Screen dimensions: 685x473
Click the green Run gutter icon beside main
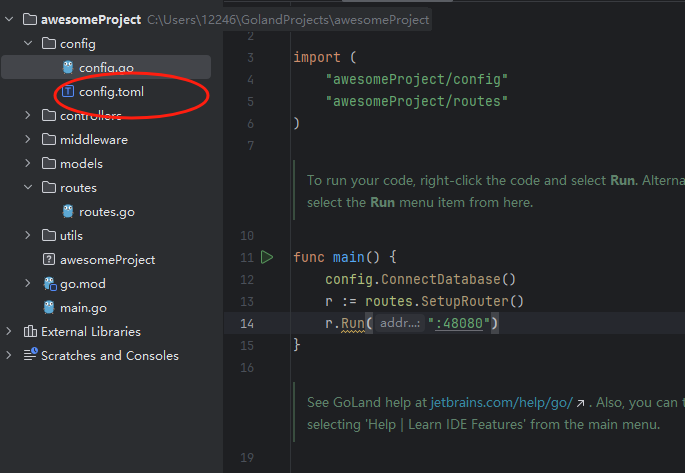(267, 257)
